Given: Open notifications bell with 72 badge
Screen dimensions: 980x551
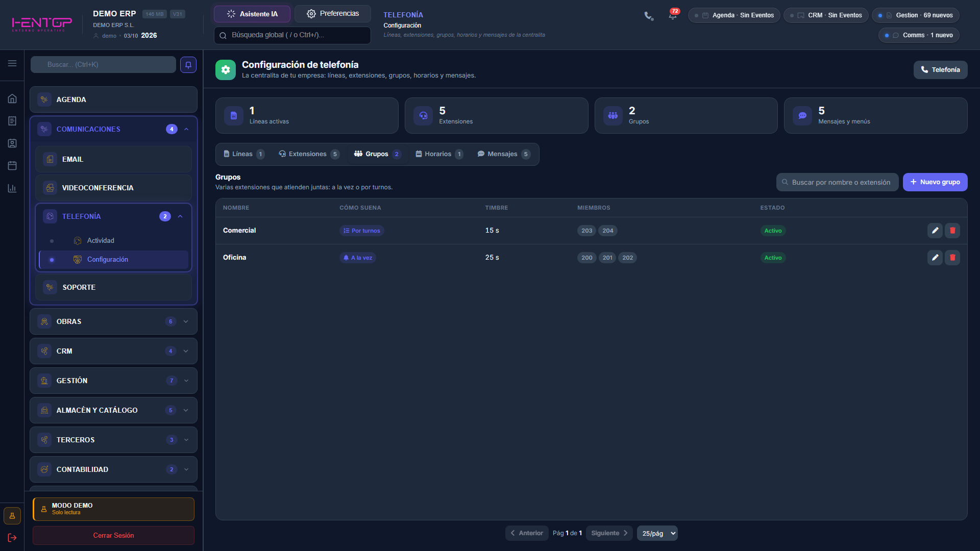Looking at the screenshot, I should 673,15.
